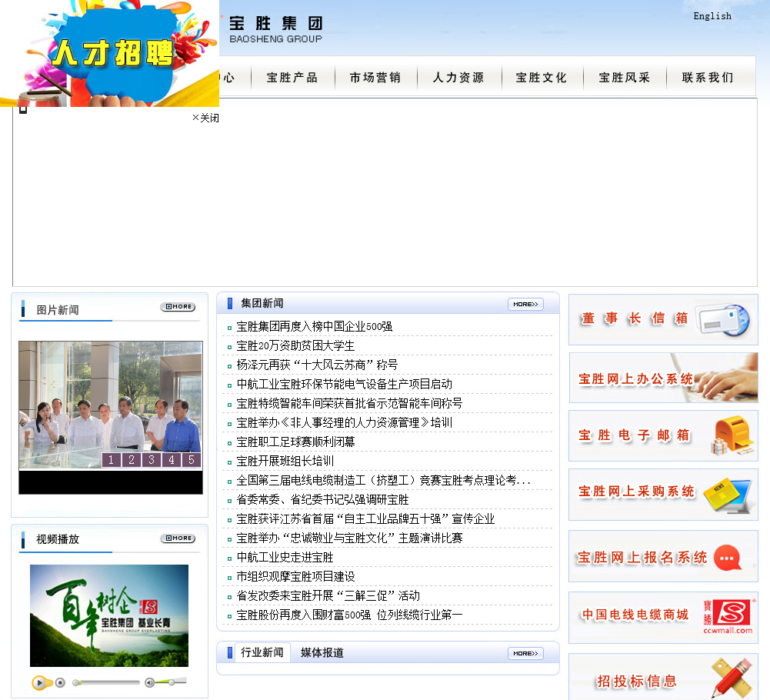The width and height of the screenshot is (770, 700).
Task: Open news 省委常委、省纪委书记弘强调研宝胜
Action: [x=322, y=499]
